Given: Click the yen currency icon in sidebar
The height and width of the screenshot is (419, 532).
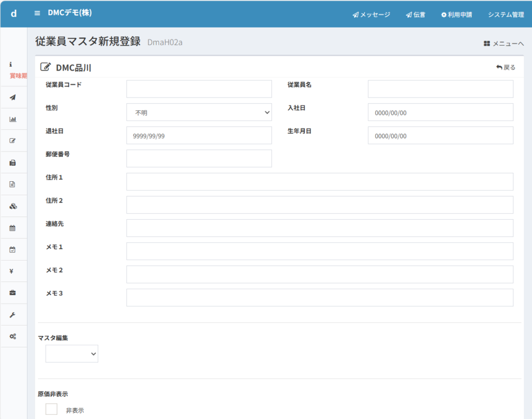Looking at the screenshot, I should click(x=13, y=271).
